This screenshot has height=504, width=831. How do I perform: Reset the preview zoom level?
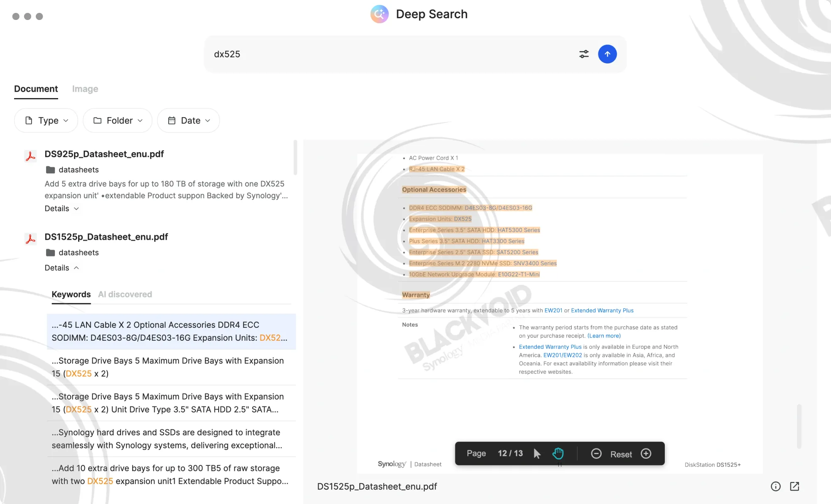click(x=621, y=454)
